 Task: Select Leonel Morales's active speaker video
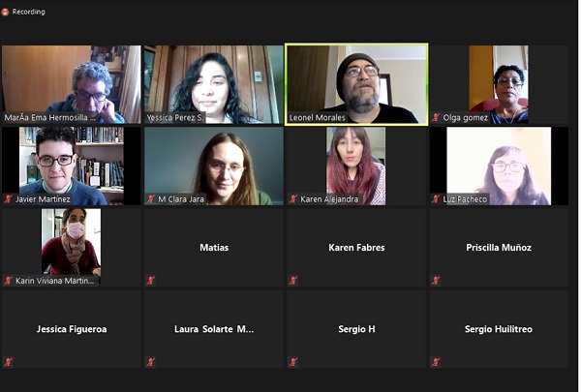(x=356, y=84)
